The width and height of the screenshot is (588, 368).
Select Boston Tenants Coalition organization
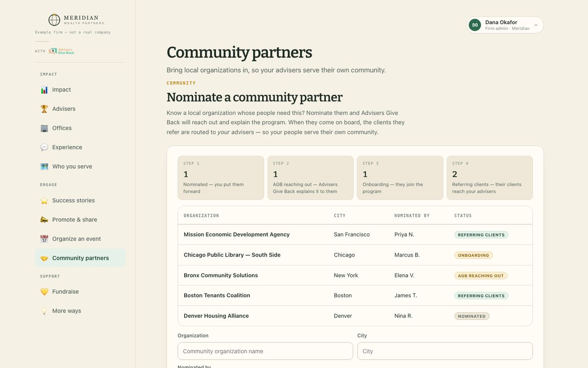(217, 295)
